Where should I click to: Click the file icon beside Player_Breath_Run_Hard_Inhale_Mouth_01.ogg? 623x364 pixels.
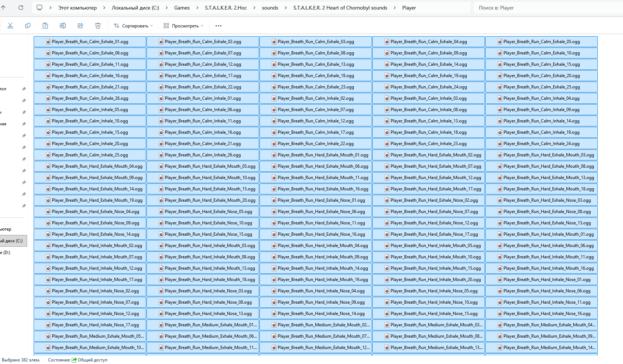tap(500, 234)
